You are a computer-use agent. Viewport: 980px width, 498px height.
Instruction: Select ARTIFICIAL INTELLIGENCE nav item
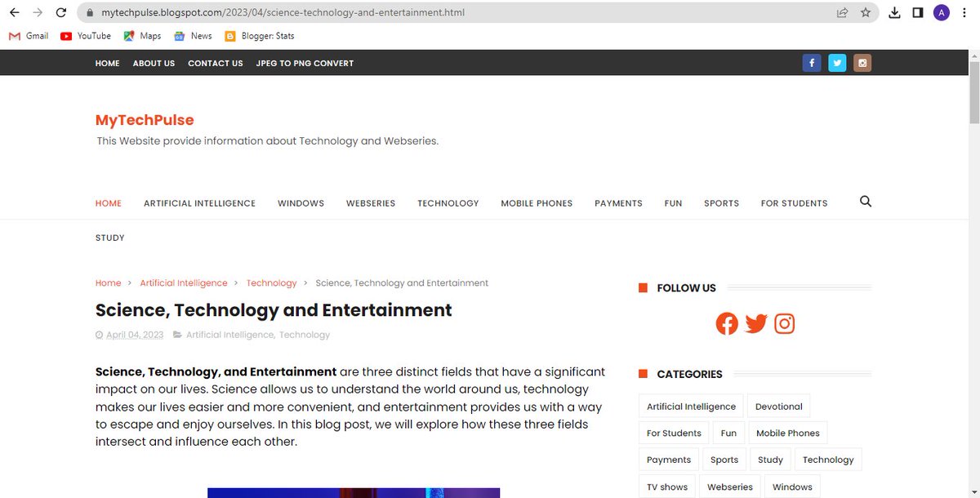pyautogui.click(x=199, y=203)
